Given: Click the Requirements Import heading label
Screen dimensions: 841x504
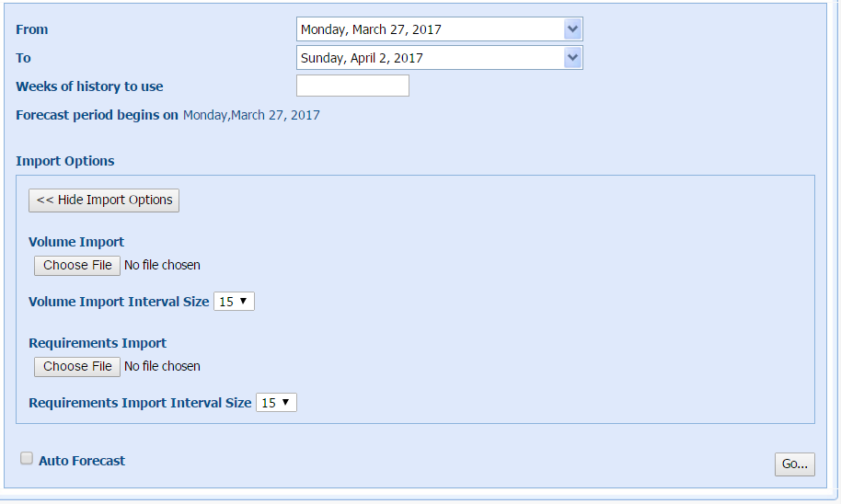Looking at the screenshot, I should click(x=98, y=343).
